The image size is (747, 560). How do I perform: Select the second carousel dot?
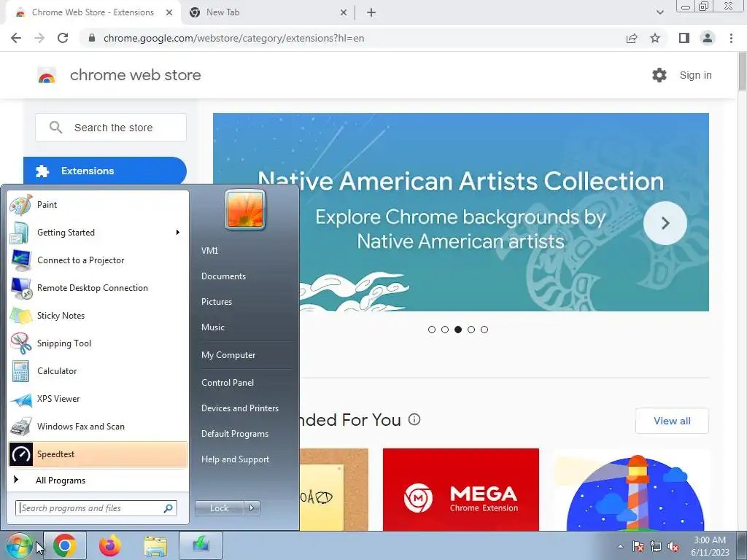click(445, 330)
